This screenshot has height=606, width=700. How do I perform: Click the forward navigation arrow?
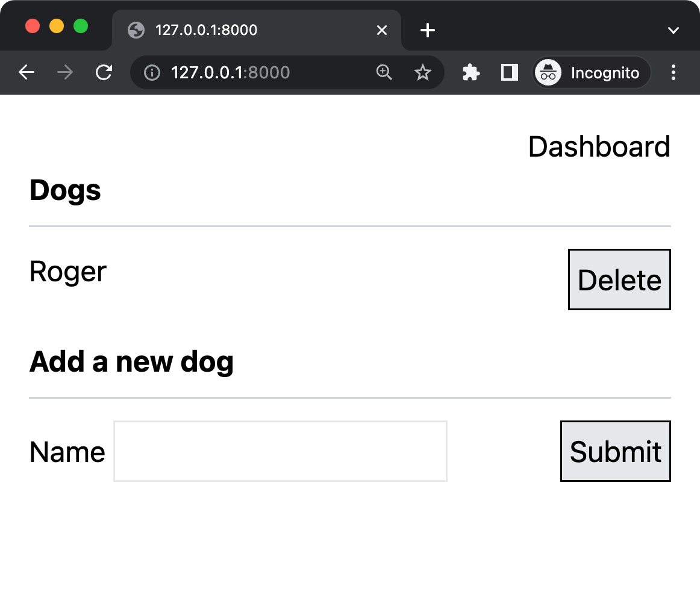tap(65, 73)
